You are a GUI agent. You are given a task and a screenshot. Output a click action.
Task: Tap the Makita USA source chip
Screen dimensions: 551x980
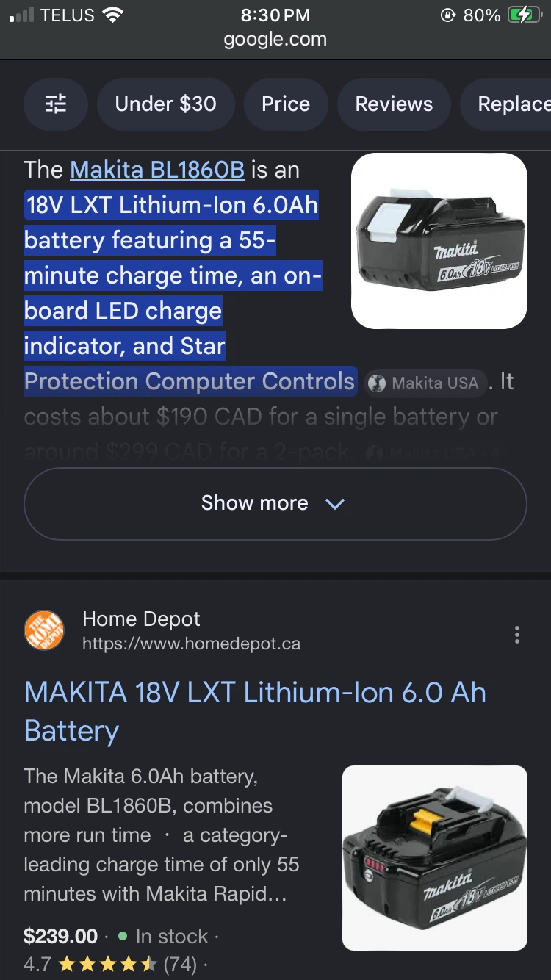(x=426, y=383)
